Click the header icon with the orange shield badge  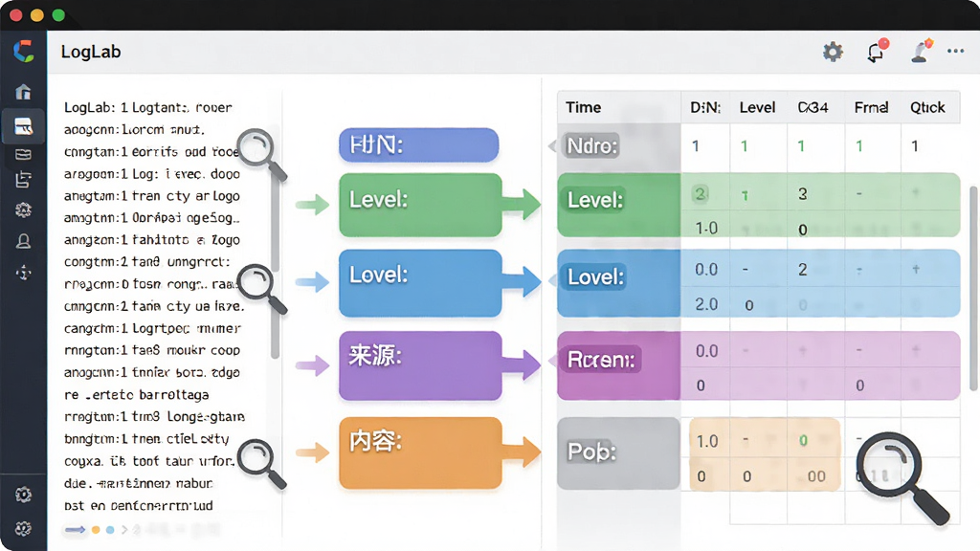pos(922,51)
